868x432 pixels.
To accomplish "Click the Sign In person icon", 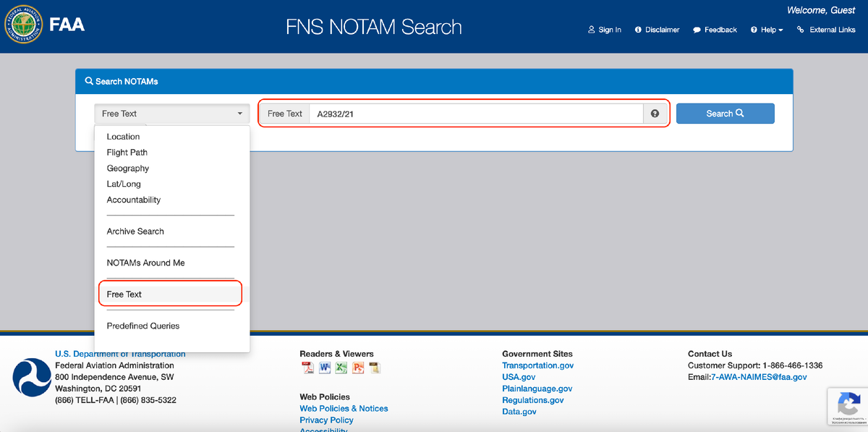I will click(591, 30).
